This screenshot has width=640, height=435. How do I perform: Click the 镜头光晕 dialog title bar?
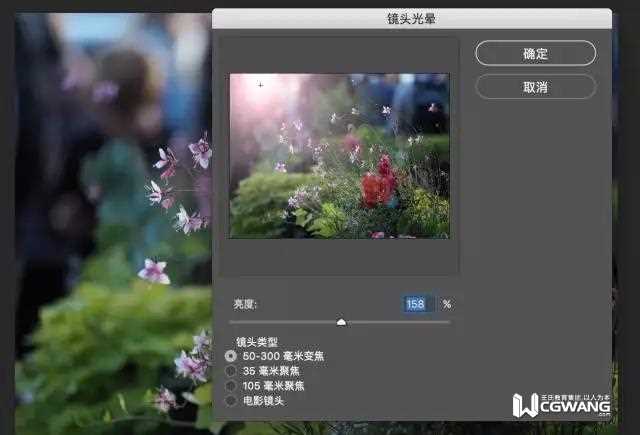pyautogui.click(x=411, y=18)
